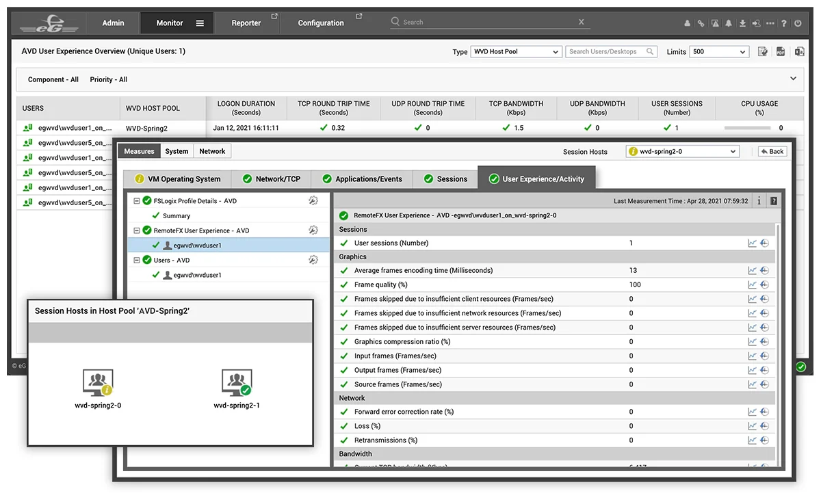Select egwvd\wvduser1 under Users - AVD

(197, 275)
